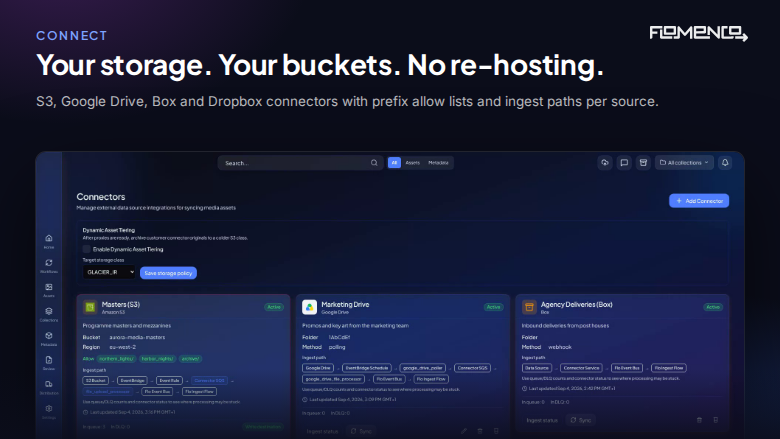This screenshot has height=439, width=780.
Task: Click the archive box icon in header
Action: click(x=643, y=163)
